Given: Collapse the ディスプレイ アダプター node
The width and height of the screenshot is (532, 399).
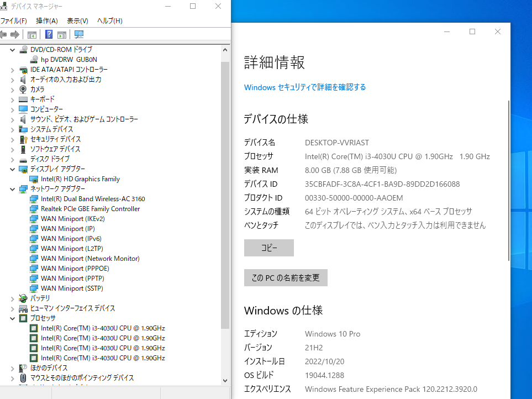Looking at the screenshot, I should pyautogui.click(x=13, y=169).
